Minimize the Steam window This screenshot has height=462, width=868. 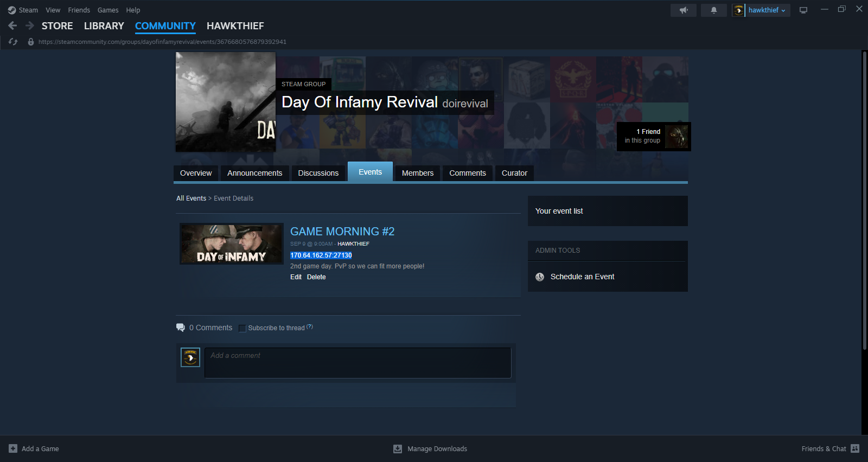pos(825,9)
